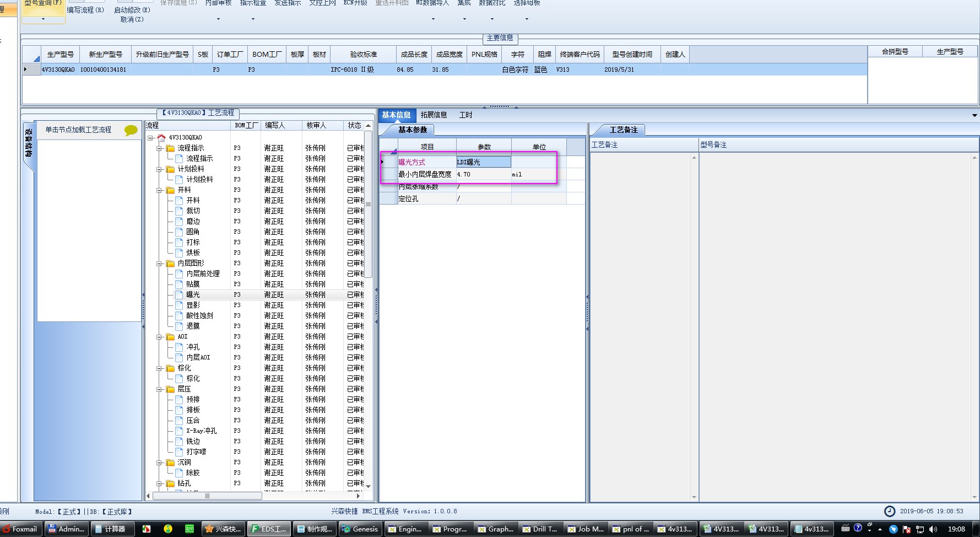980x537 pixels.
Task: Click the yellow speech bubble icon
Action: point(131,130)
